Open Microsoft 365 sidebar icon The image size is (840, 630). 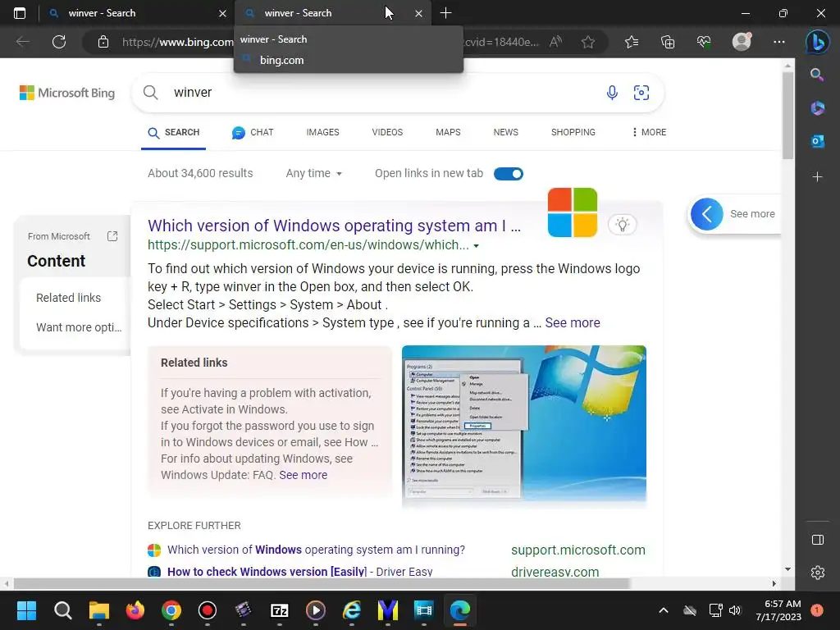coord(817,108)
